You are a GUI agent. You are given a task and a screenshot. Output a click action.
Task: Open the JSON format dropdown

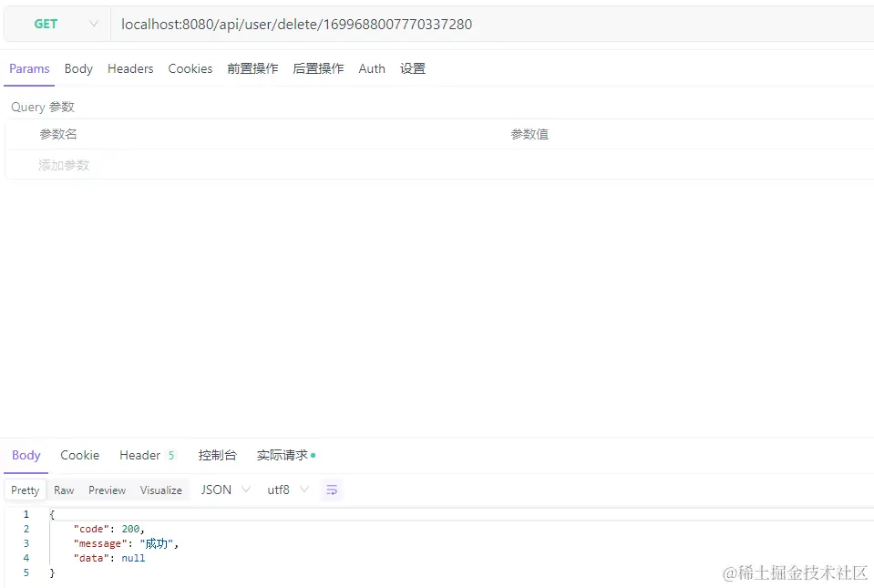tap(225, 490)
